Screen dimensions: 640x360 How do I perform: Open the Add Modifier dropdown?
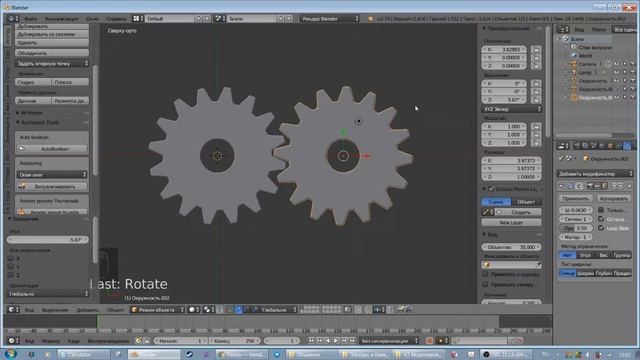595,174
